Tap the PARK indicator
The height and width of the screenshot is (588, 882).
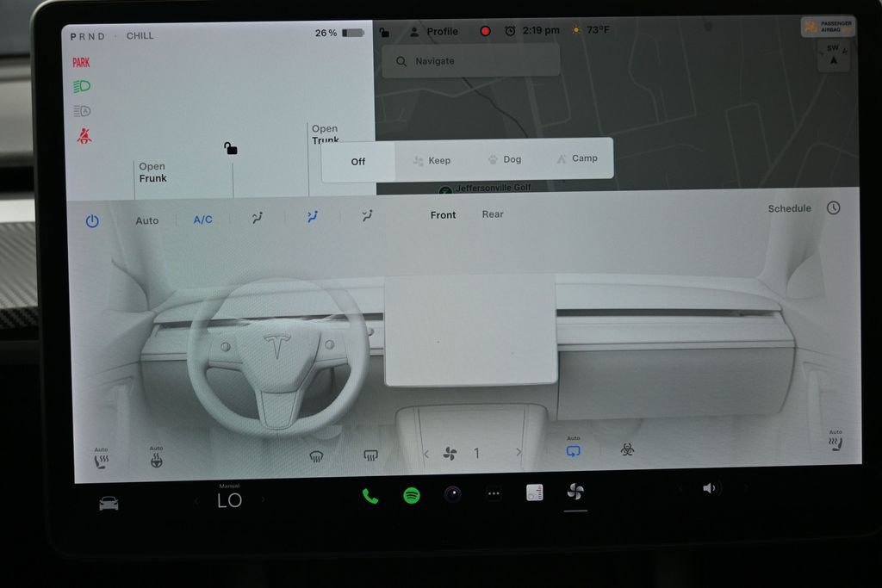(81, 62)
